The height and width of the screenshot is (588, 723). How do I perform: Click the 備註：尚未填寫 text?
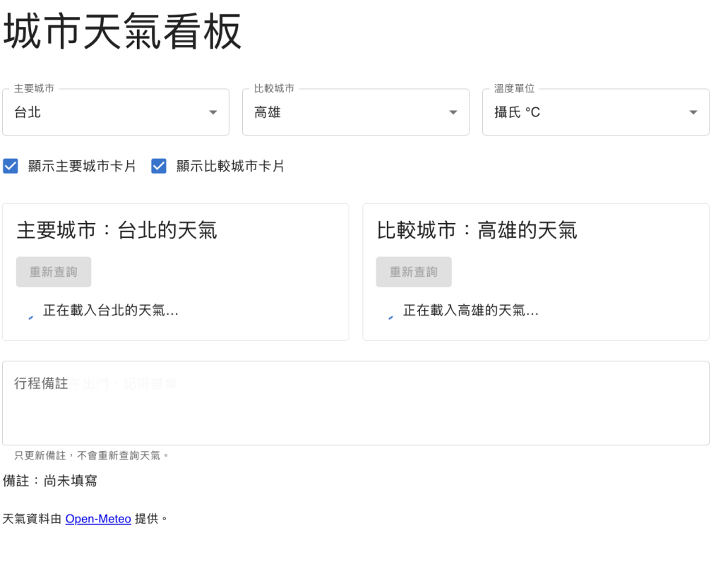click(50, 481)
